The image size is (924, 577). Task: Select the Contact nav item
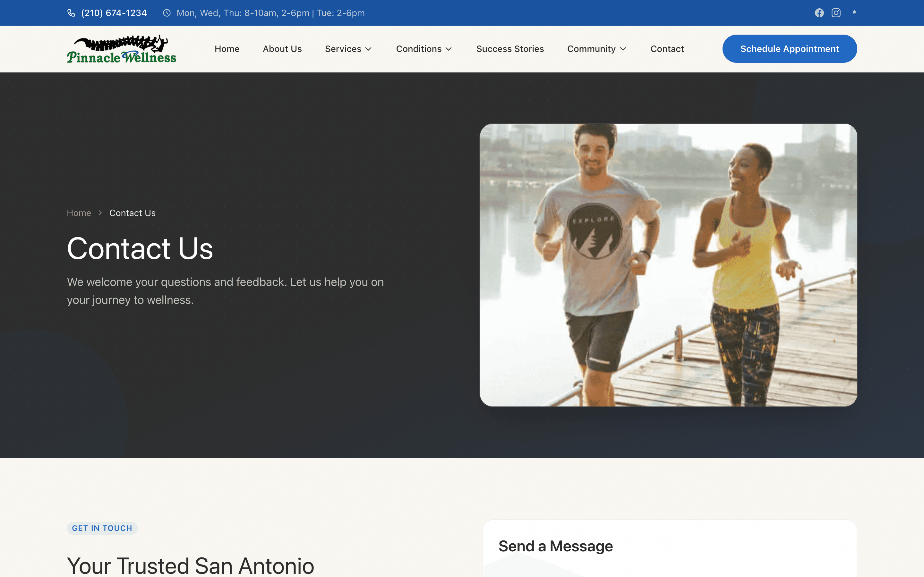pyautogui.click(x=667, y=49)
